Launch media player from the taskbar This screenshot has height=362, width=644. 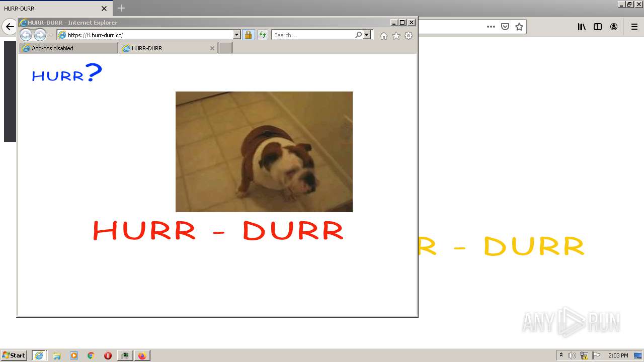click(x=74, y=355)
